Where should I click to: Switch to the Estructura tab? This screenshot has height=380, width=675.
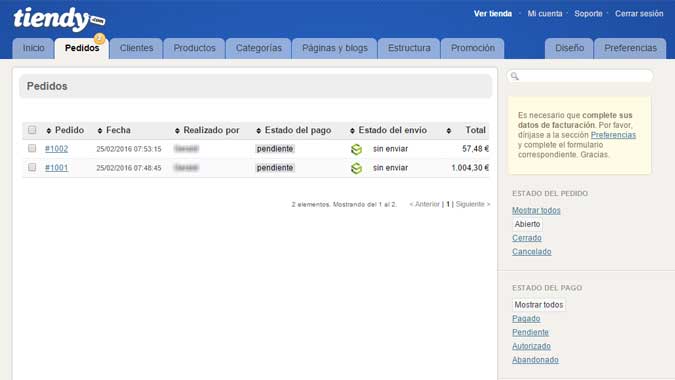409,48
